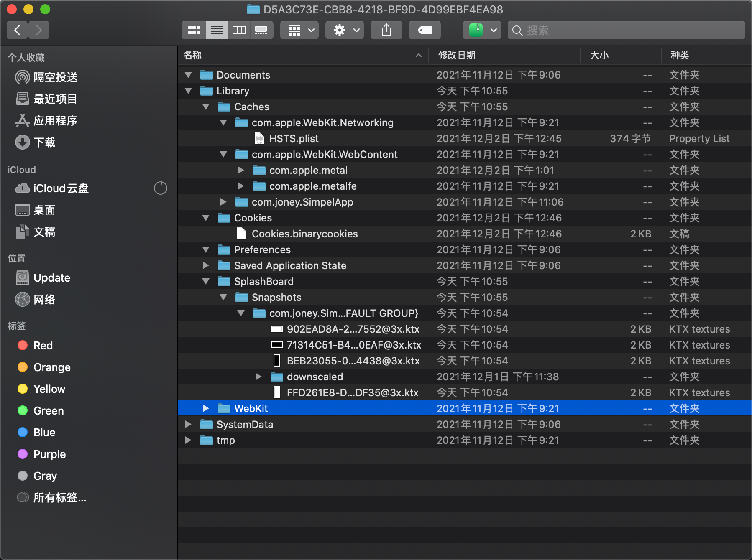Select list view mode
The height and width of the screenshot is (560, 752).
[x=217, y=30]
